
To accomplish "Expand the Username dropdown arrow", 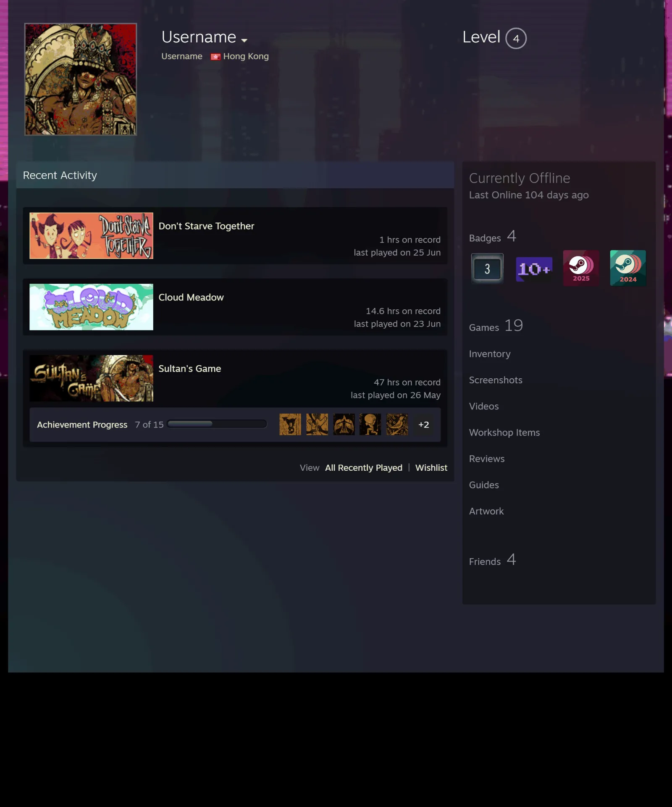I will tap(244, 40).
